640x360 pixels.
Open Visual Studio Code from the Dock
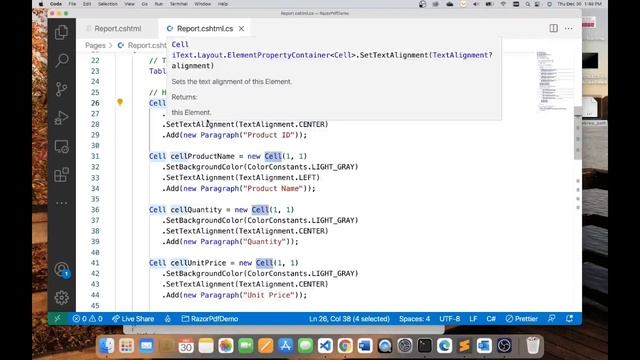click(x=325, y=346)
